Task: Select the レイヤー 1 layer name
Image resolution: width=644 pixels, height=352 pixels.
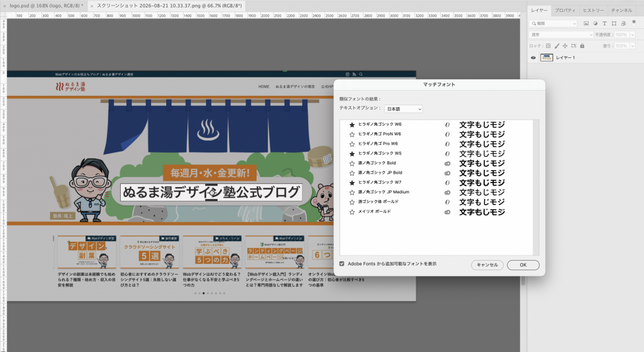Action: point(565,57)
